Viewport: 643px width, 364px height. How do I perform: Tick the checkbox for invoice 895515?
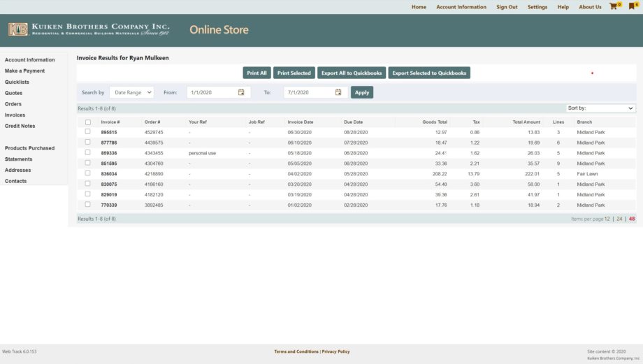87,131
